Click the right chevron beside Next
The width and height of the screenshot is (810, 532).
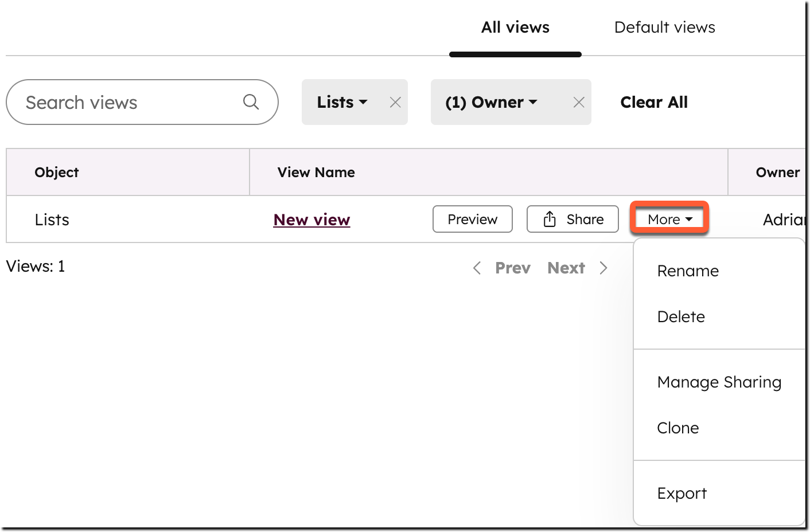(603, 268)
